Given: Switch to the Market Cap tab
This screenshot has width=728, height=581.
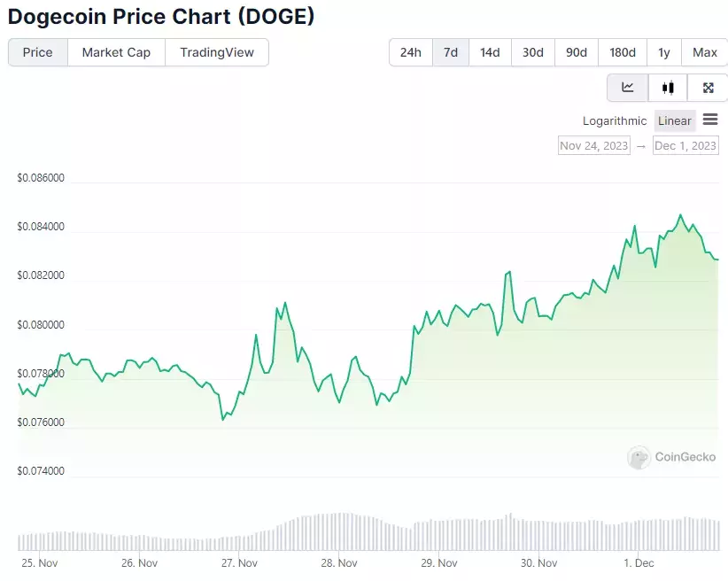Looking at the screenshot, I should [x=116, y=52].
